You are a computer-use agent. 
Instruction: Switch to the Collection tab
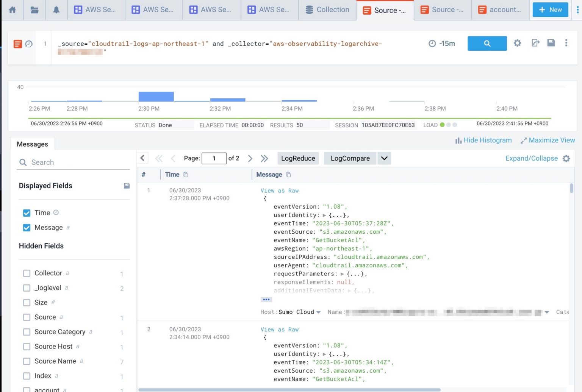(327, 9)
